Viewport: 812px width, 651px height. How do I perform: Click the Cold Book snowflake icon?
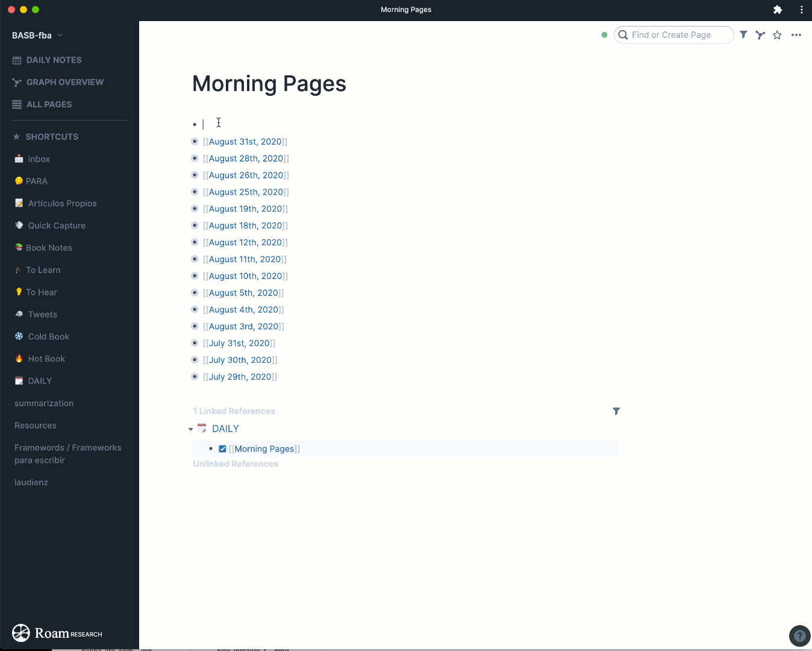pos(19,336)
